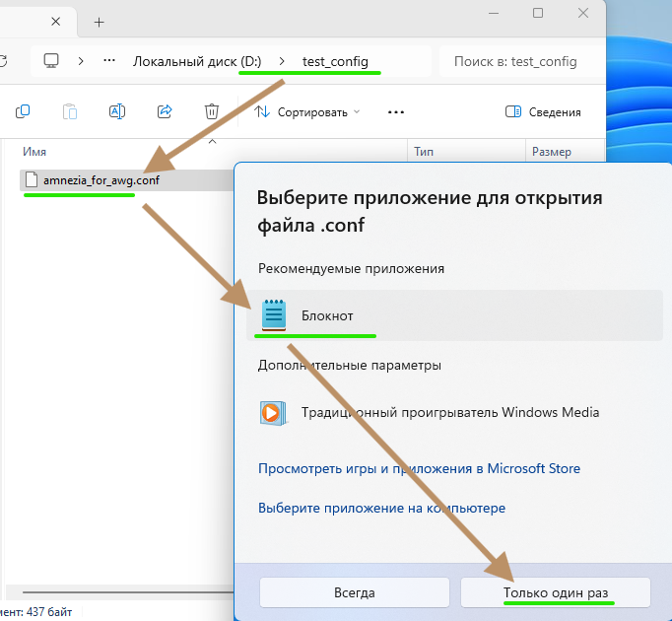The height and width of the screenshot is (621, 672).
Task: Expand the chevron after Локальный диск (D:)
Action: click(282, 61)
